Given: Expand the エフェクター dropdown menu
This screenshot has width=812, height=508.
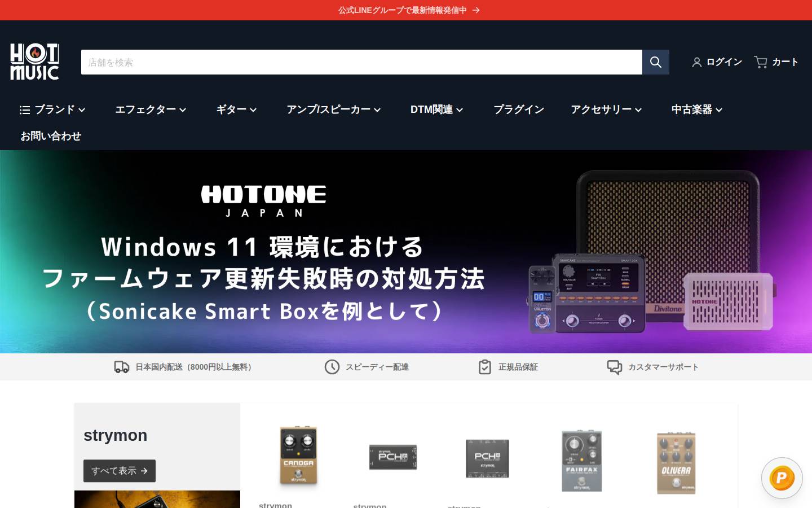Looking at the screenshot, I should (151, 110).
